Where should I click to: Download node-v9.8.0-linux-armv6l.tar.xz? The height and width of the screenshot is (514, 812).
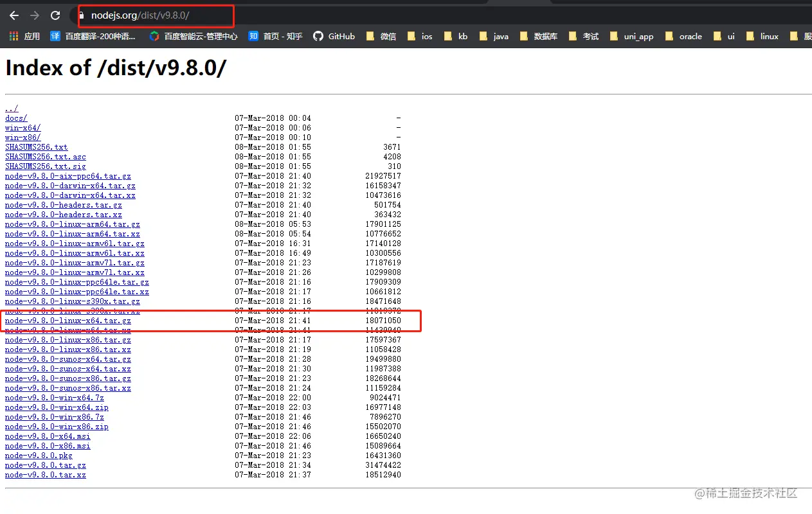[x=75, y=253]
